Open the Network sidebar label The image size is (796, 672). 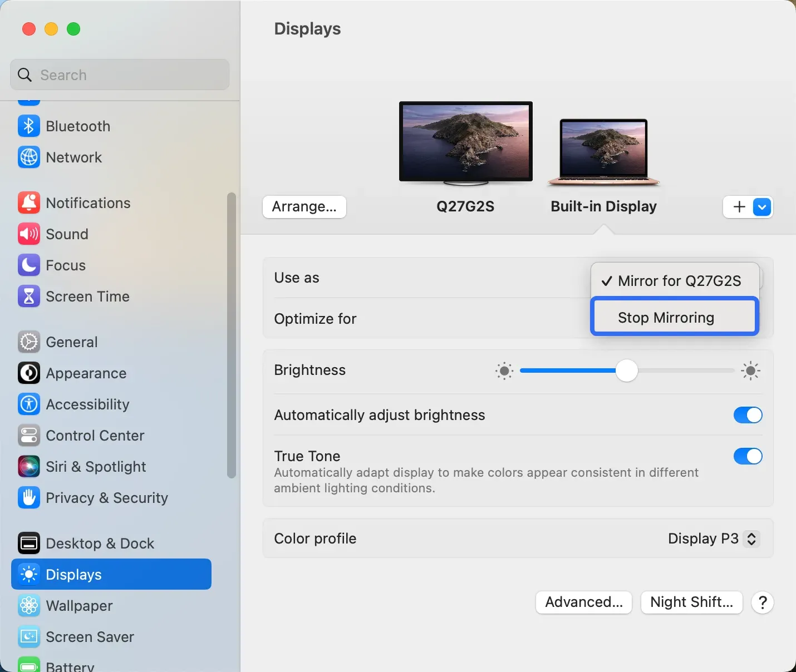pos(74,157)
